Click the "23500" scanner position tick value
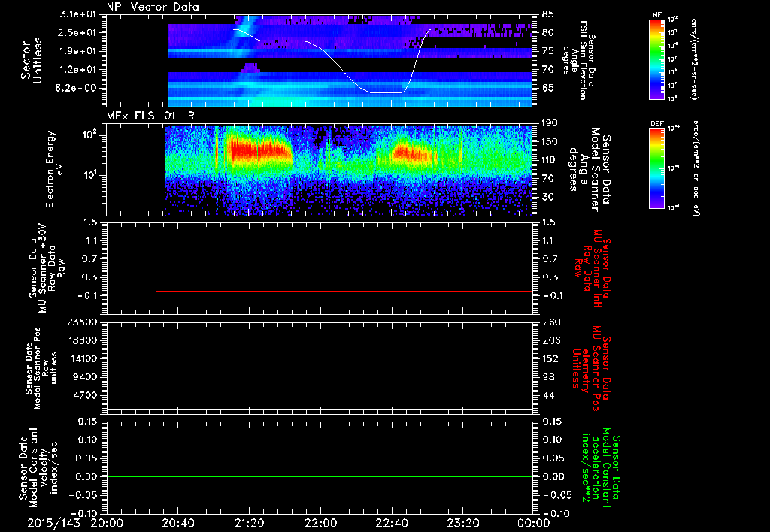 81,322
